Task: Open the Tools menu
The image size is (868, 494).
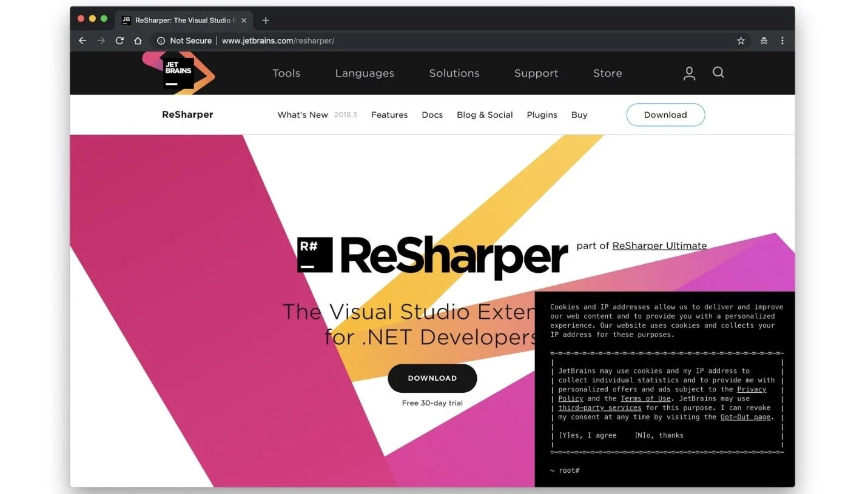Action: pyautogui.click(x=286, y=73)
